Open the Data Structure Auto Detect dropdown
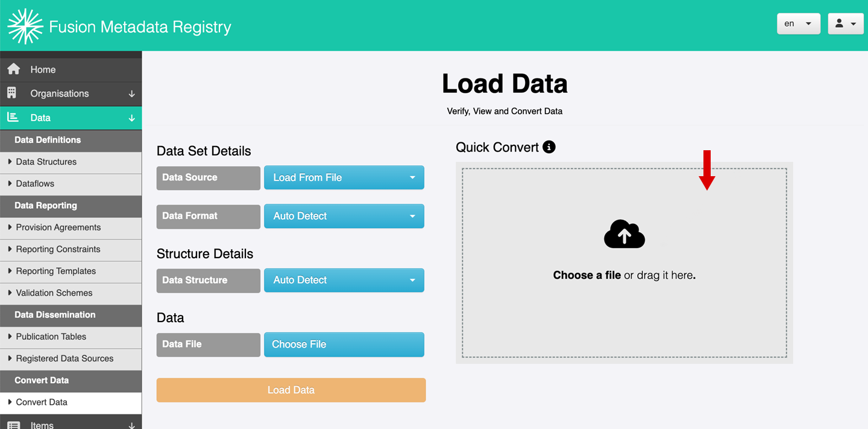The width and height of the screenshot is (868, 429). click(x=344, y=280)
